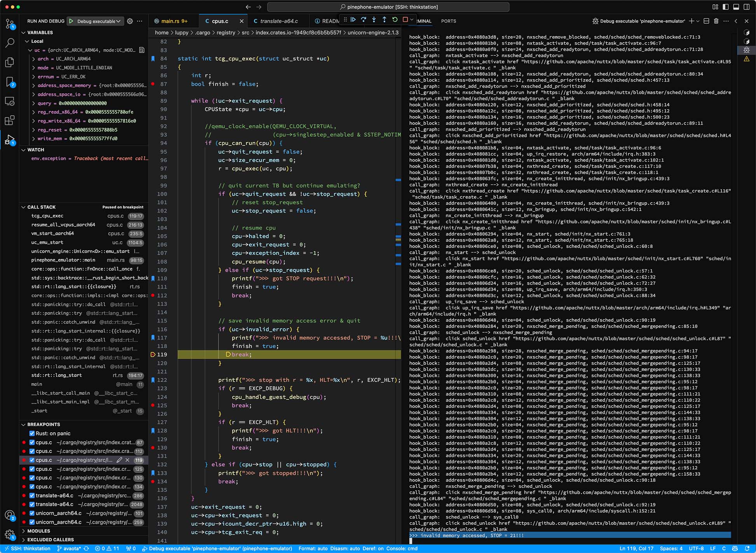The image size is (756, 553).
Task: Stop debugging with the red square
Action: [x=405, y=20]
